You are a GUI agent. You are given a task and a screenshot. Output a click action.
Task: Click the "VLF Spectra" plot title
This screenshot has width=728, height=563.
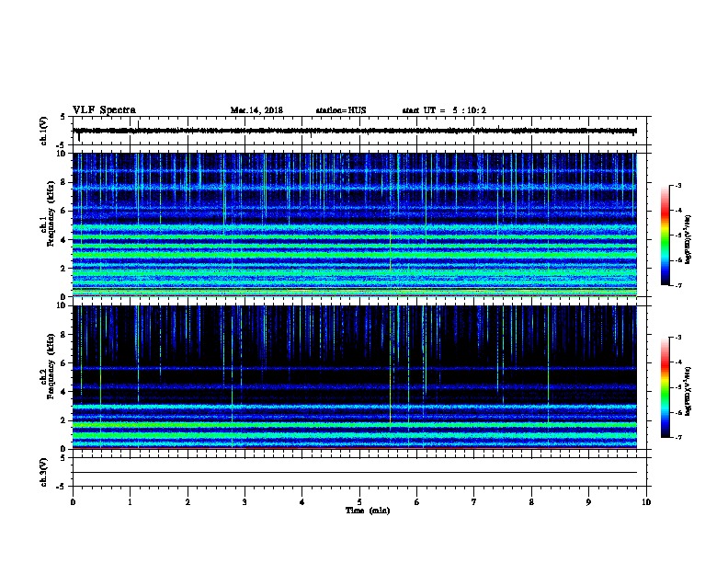104,110
